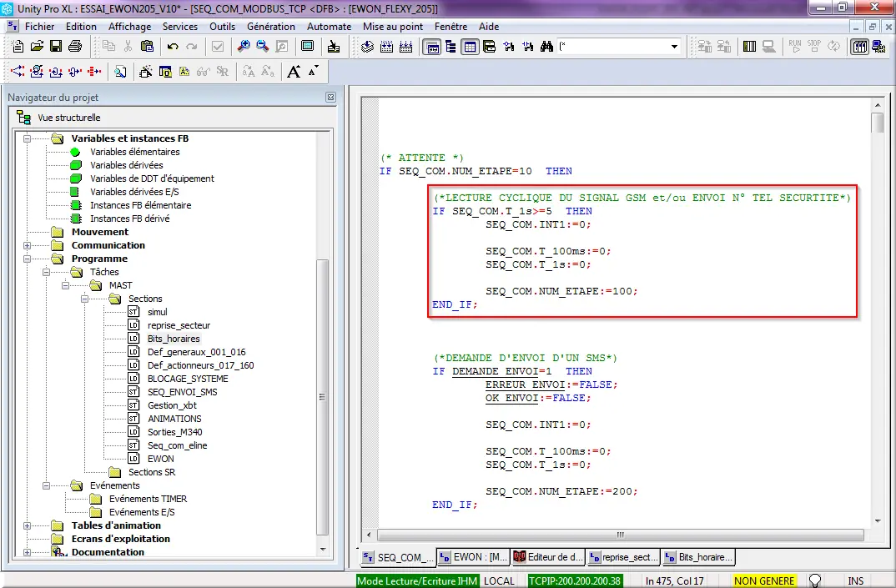The image size is (896, 588).
Task: Select the Gestion_xbt section
Action: [172, 405]
